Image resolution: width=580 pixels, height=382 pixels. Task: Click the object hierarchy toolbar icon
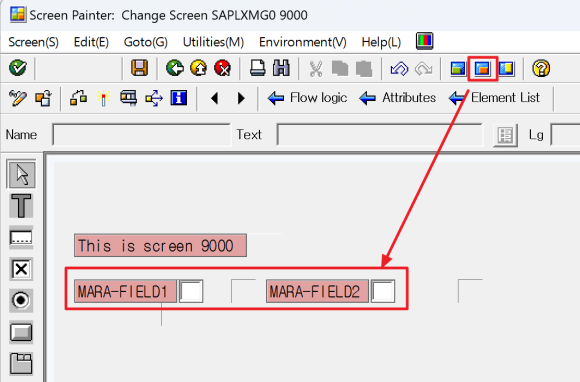tap(78, 98)
